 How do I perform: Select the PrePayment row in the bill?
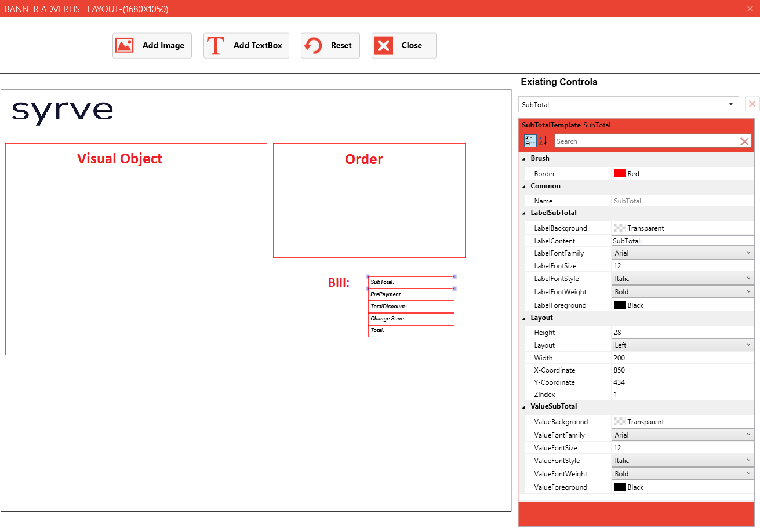[x=411, y=295]
